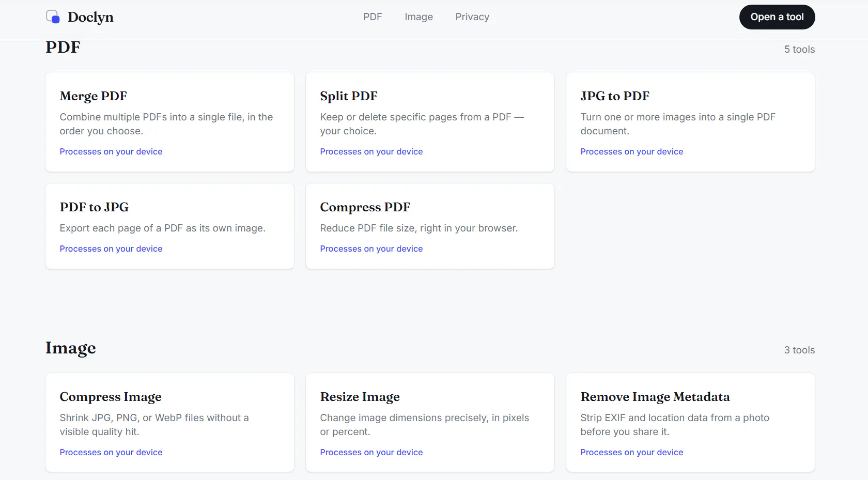
Task: Click description "Change image dimensions precisely"
Action: [425, 425]
